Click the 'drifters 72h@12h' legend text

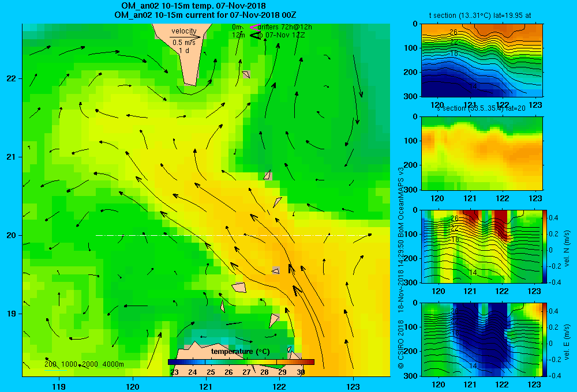(x=285, y=27)
